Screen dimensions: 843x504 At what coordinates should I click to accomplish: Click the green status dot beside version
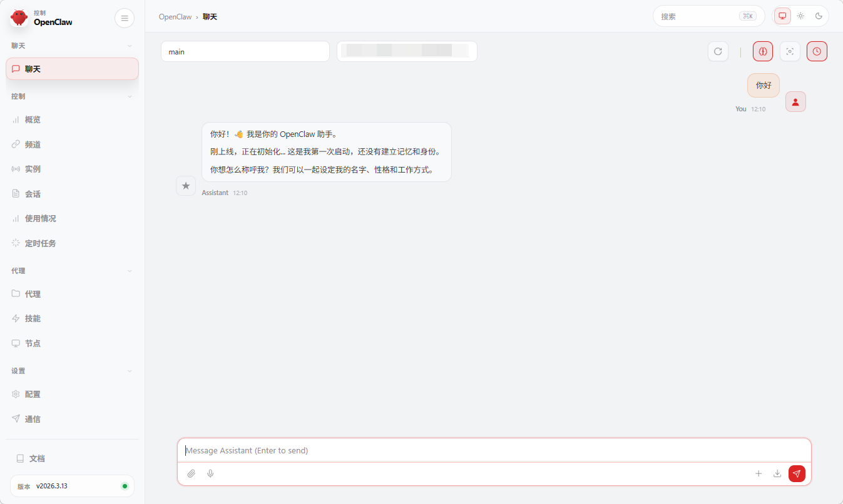[125, 486]
